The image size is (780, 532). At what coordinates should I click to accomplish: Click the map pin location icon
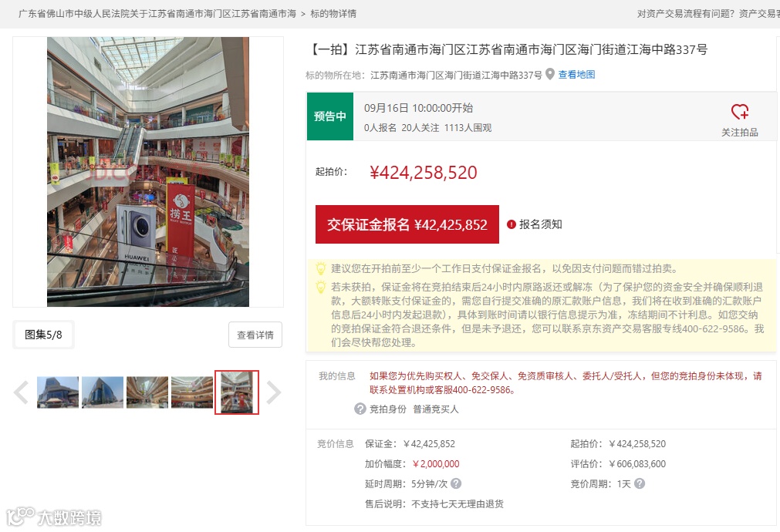(x=549, y=74)
